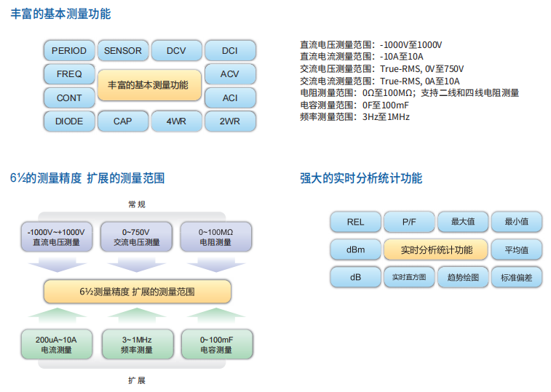This screenshot has width=551, height=392.
Task: Click the CONT continuity button
Action: coord(69,98)
